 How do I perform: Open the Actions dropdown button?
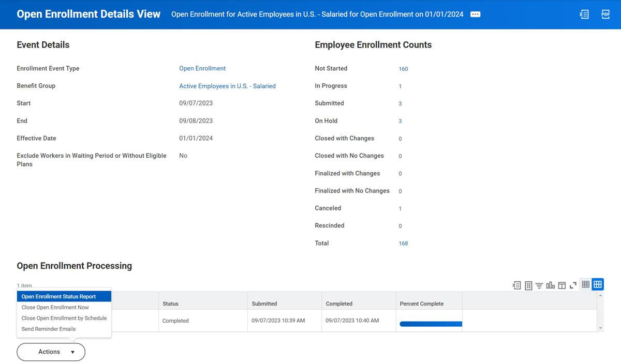tap(51, 352)
